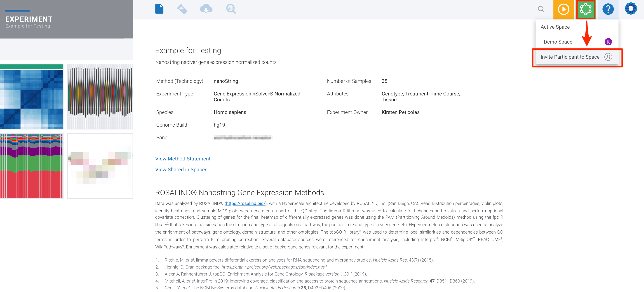Click the blue document page icon
644x292 pixels.
point(159,9)
